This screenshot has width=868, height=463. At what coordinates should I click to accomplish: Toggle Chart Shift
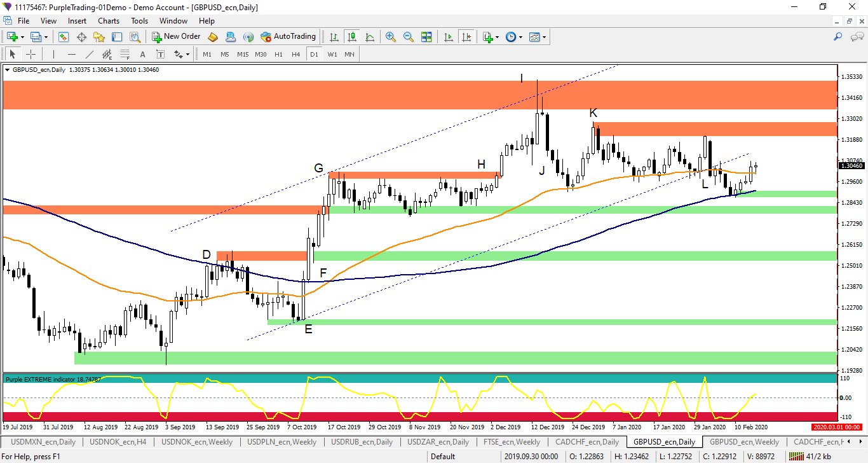466,37
